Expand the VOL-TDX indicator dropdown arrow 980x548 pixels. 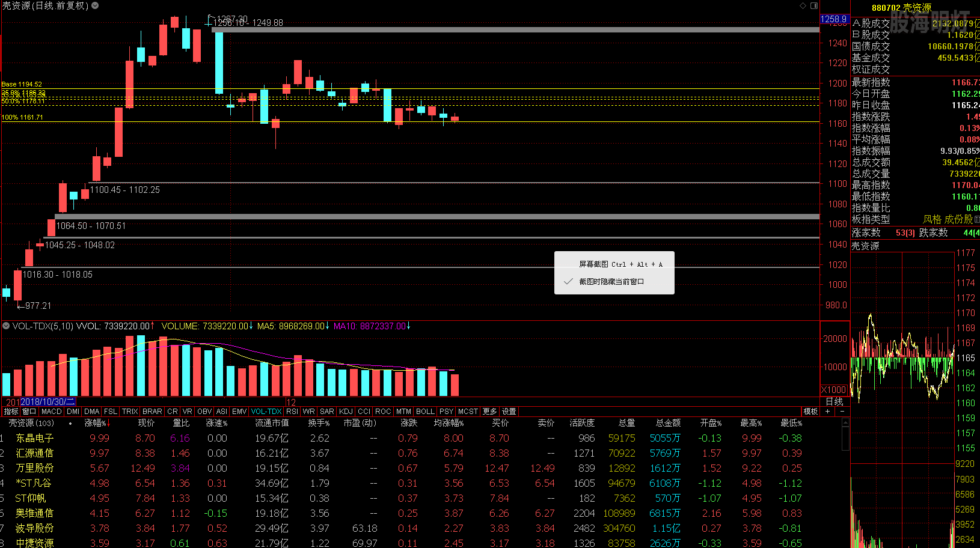tap(6, 326)
